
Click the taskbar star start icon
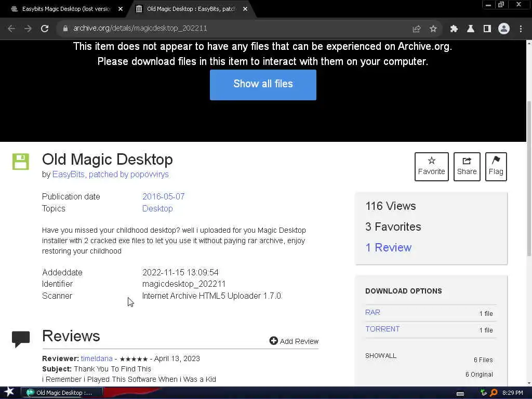pos(9,392)
